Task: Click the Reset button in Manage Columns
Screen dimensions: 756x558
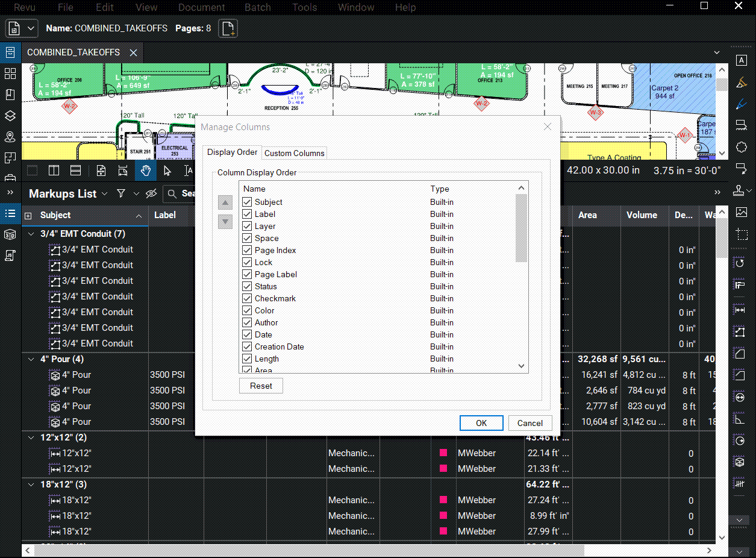Action: click(261, 385)
